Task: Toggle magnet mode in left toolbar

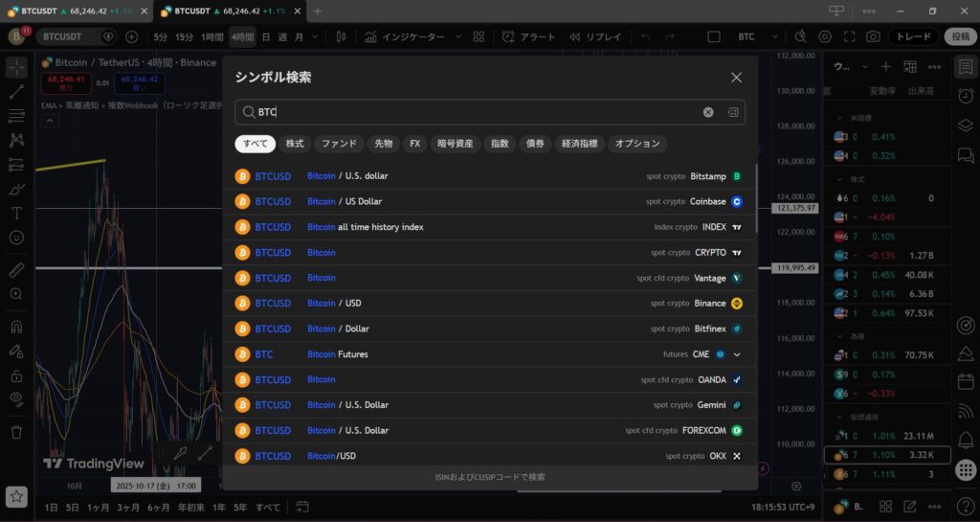Action: [16, 327]
